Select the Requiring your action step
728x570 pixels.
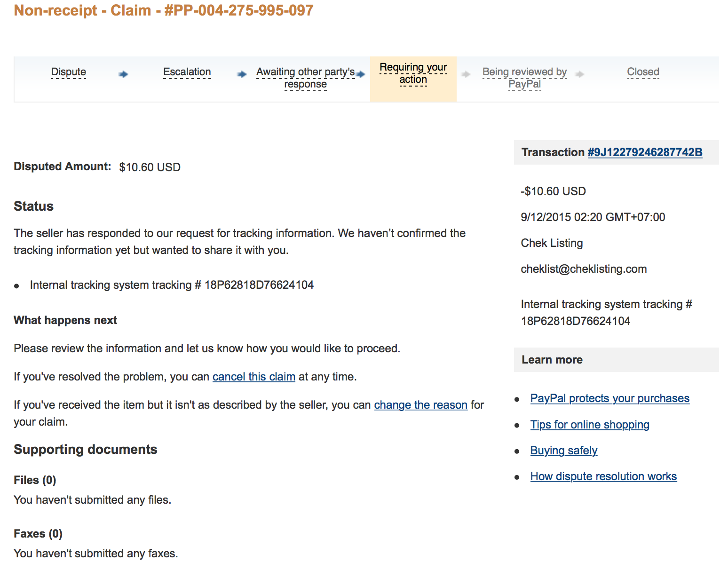pyautogui.click(x=413, y=73)
